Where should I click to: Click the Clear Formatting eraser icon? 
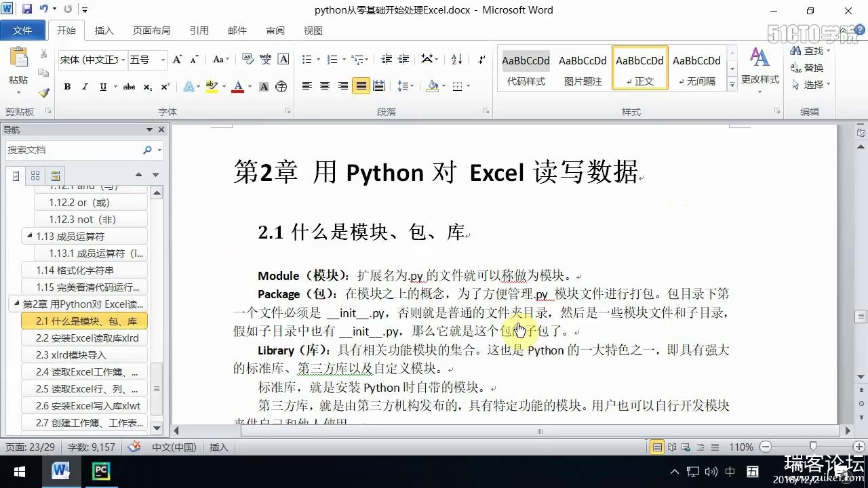point(248,60)
